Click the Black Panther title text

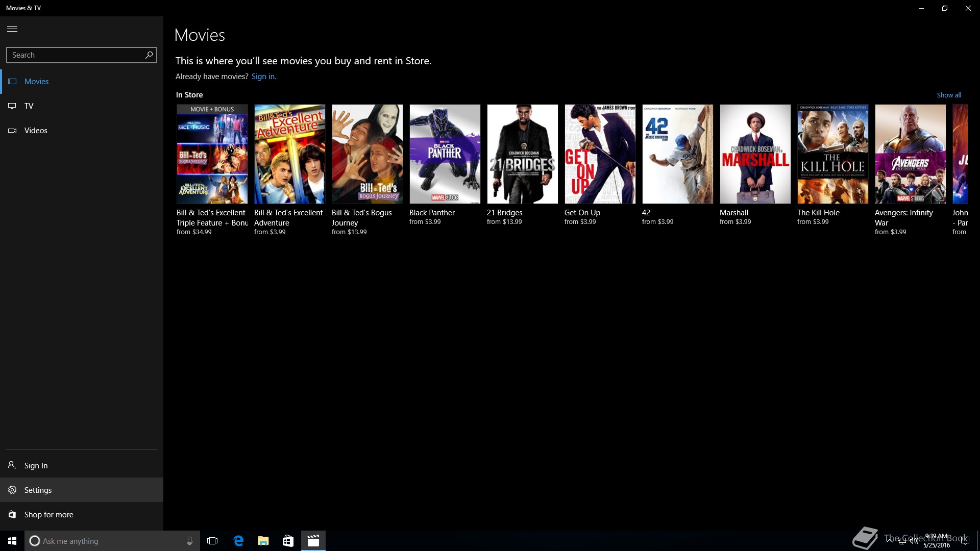click(x=432, y=213)
